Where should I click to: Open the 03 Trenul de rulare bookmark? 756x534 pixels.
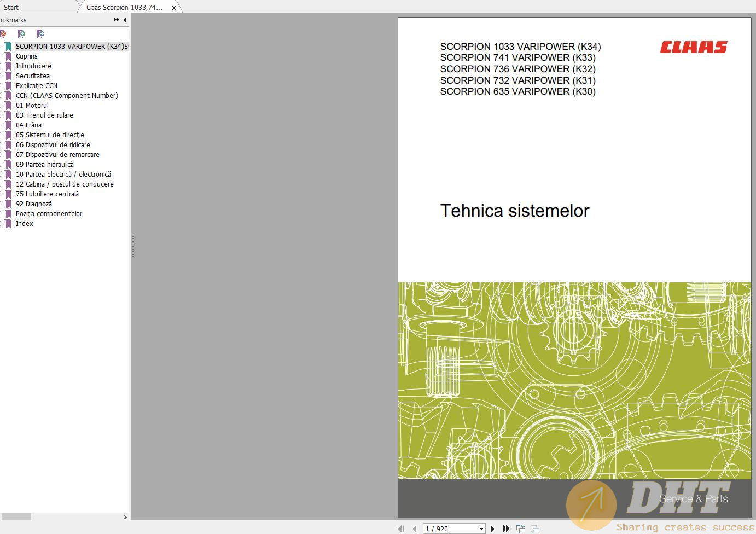(x=44, y=115)
